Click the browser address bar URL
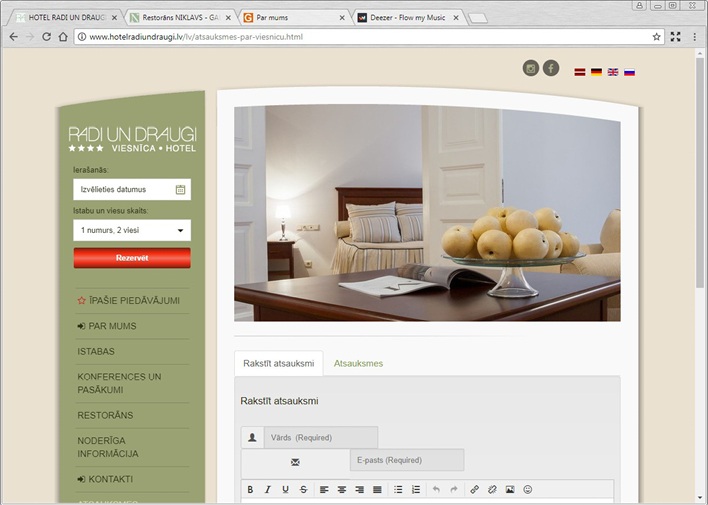708x505 pixels. (x=196, y=37)
